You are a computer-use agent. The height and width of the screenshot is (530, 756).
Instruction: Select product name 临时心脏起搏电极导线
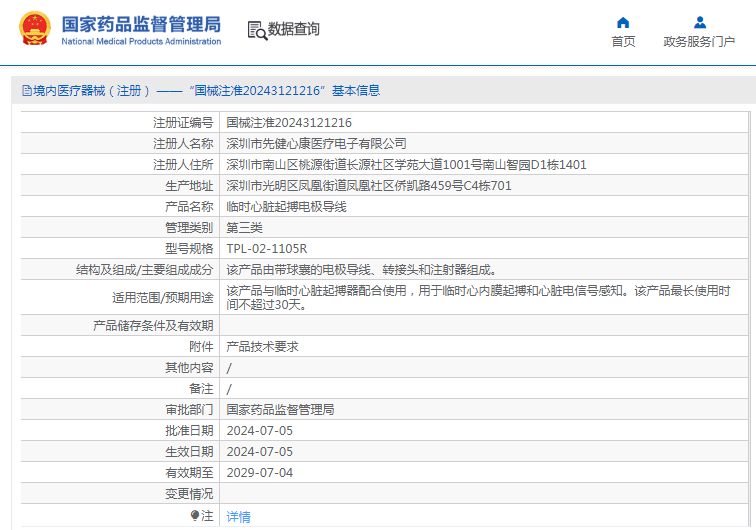(x=286, y=207)
